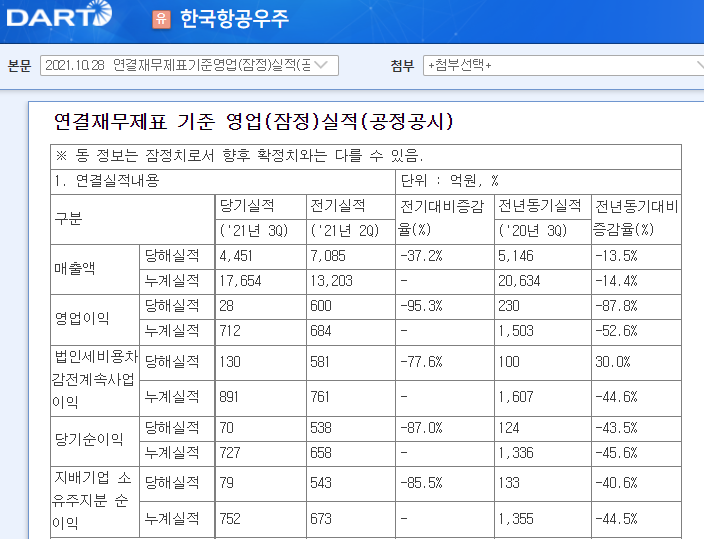This screenshot has width=704, height=539.
Task: Click the -43.5% cell
Action: pos(637,429)
